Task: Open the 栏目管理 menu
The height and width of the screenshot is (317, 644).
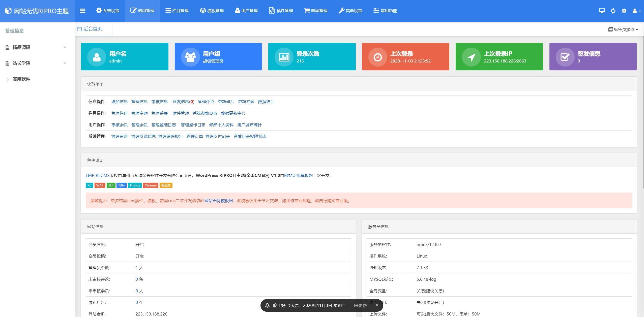Action: tap(177, 11)
